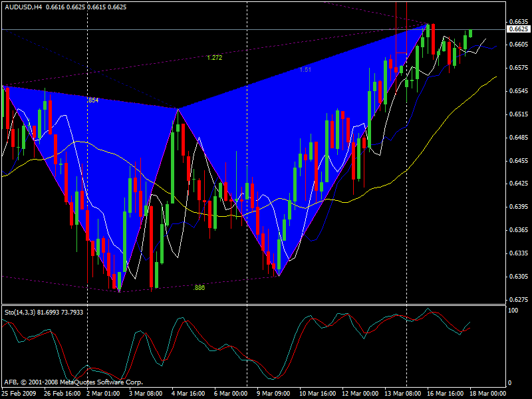Select the 0.6455 price axis label

point(518,160)
